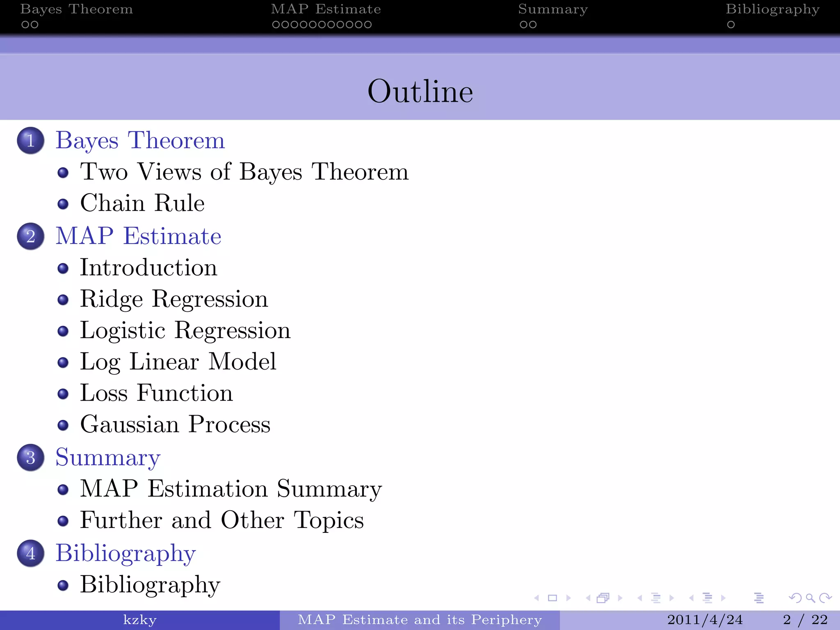Open Summary section in top navigation bar
The height and width of the screenshot is (630, 840).
pyautogui.click(x=552, y=9)
